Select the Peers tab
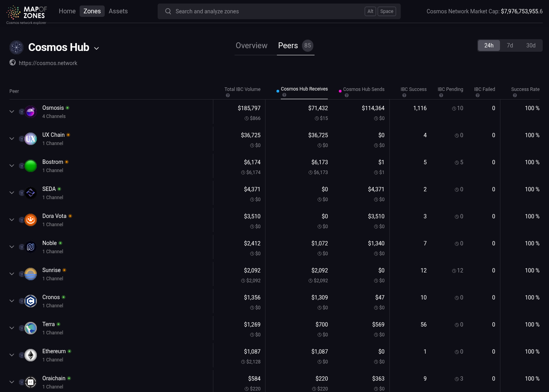 (295, 45)
